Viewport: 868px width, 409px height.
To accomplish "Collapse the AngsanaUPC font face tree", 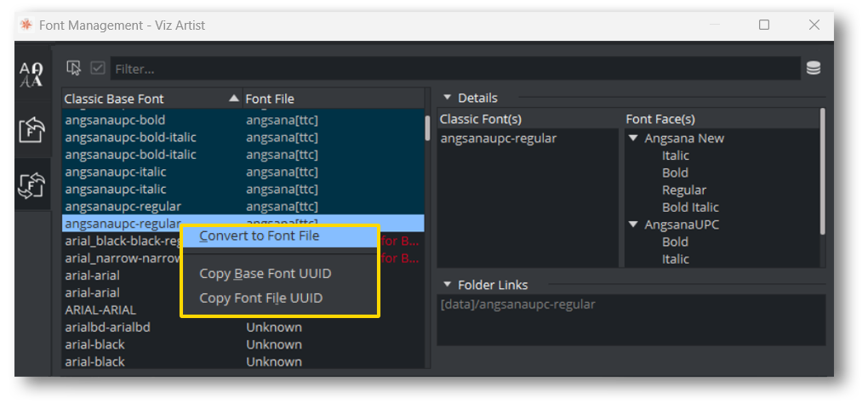I will (x=633, y=224).
